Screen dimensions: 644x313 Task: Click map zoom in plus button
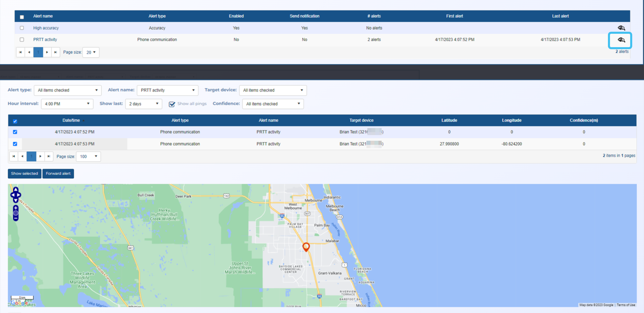(x=16, y=208)
